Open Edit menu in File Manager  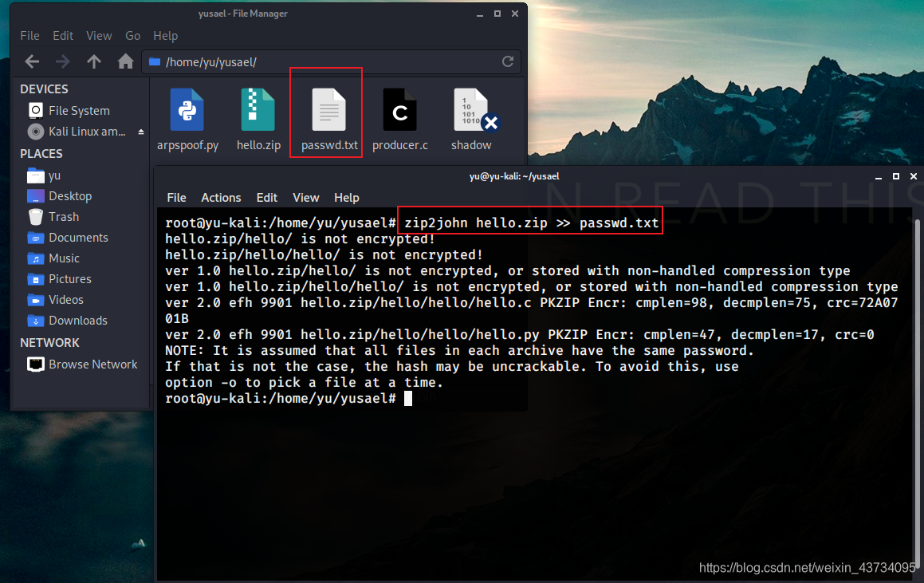[63, 36]
